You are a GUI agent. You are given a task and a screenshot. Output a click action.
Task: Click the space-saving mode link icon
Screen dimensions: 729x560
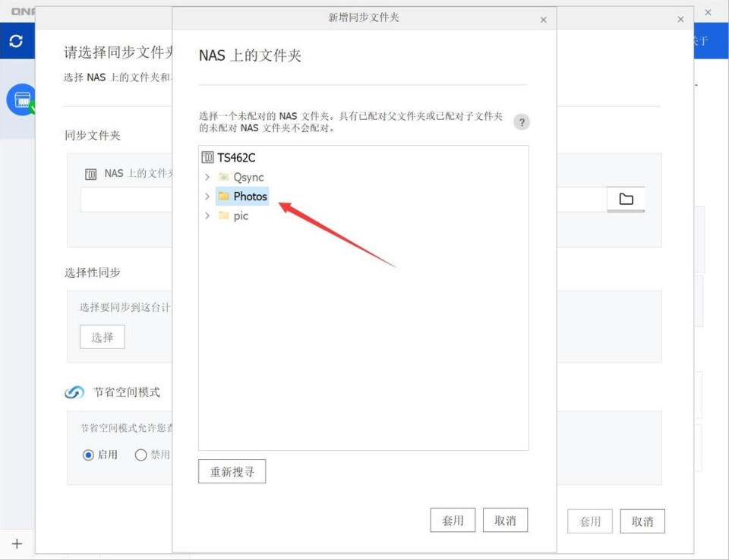pyautogui.click(x=74, y=393)
